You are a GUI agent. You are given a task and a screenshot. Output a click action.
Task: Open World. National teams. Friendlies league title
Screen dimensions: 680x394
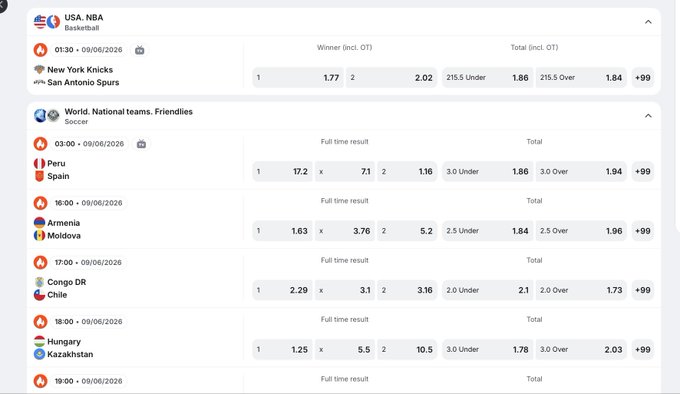(x=128, y=111)
